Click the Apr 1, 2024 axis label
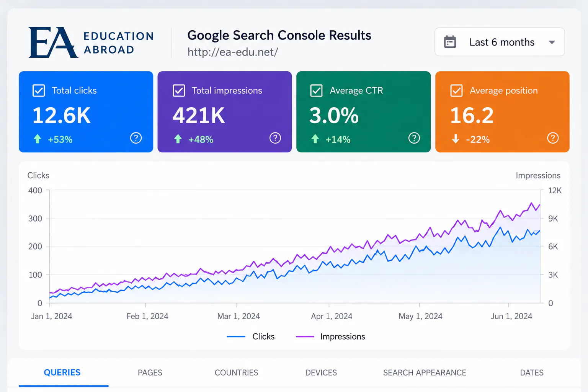The height and width of the screenshot is (392, 588). [332, 316]
